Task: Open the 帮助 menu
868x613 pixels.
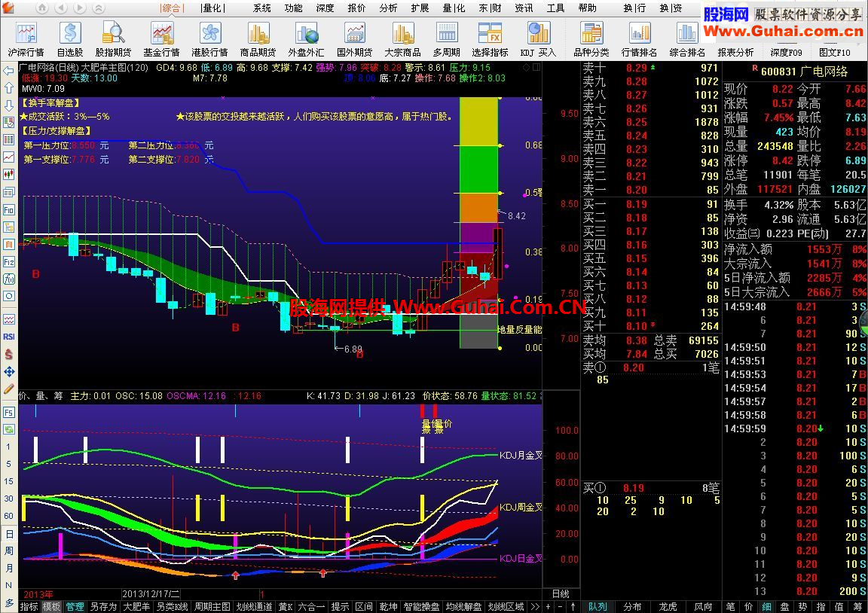Action: 587,8
